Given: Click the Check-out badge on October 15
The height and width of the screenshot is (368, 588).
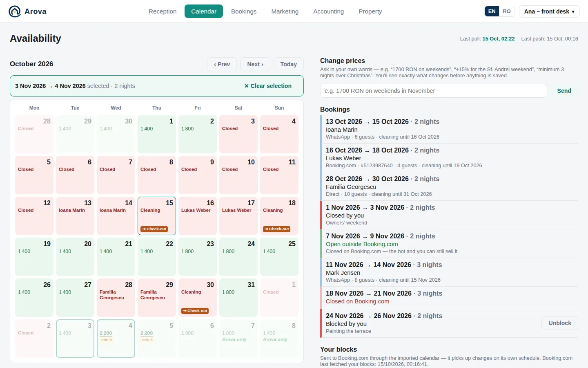Looking at the screenshot, I should click(x=154, y=229).
